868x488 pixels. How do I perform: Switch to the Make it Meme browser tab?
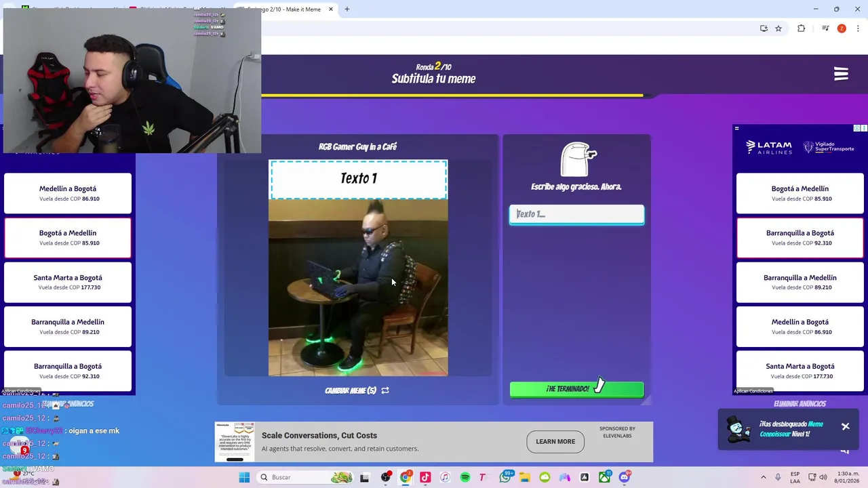coord(293,9)
